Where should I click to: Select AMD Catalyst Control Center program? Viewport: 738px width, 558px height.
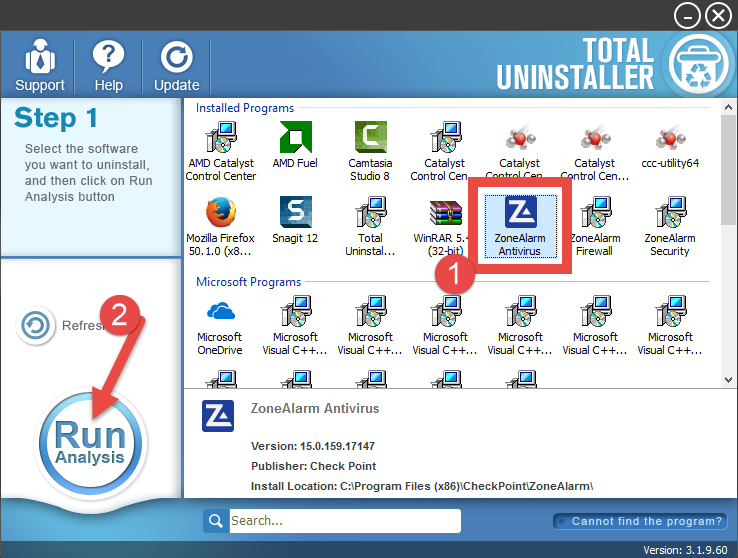(x=221, y=151)
